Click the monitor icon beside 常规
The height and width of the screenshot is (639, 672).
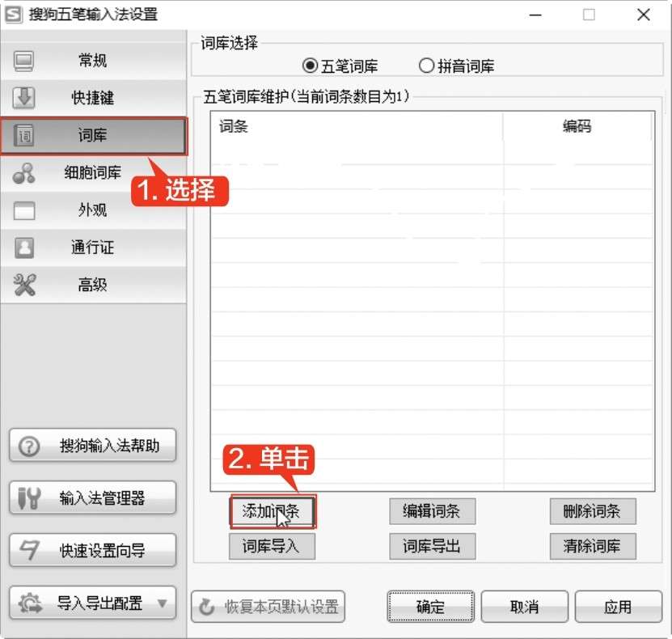(x=23, y=61)
